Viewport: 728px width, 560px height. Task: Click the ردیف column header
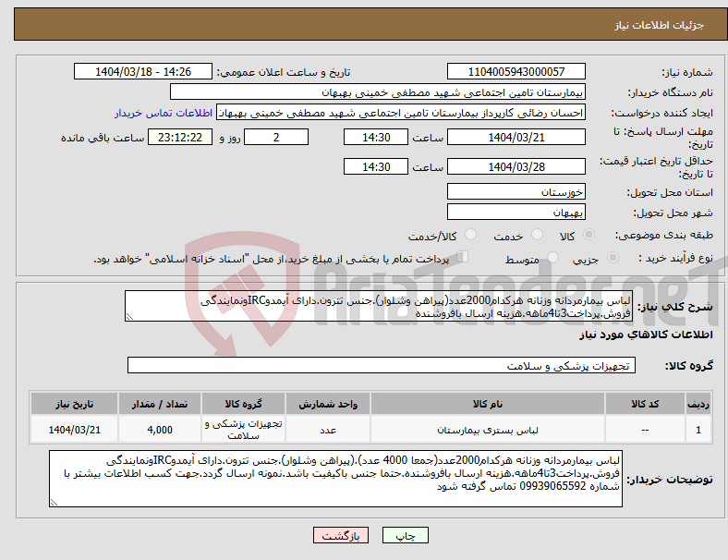tap(698, 404)
